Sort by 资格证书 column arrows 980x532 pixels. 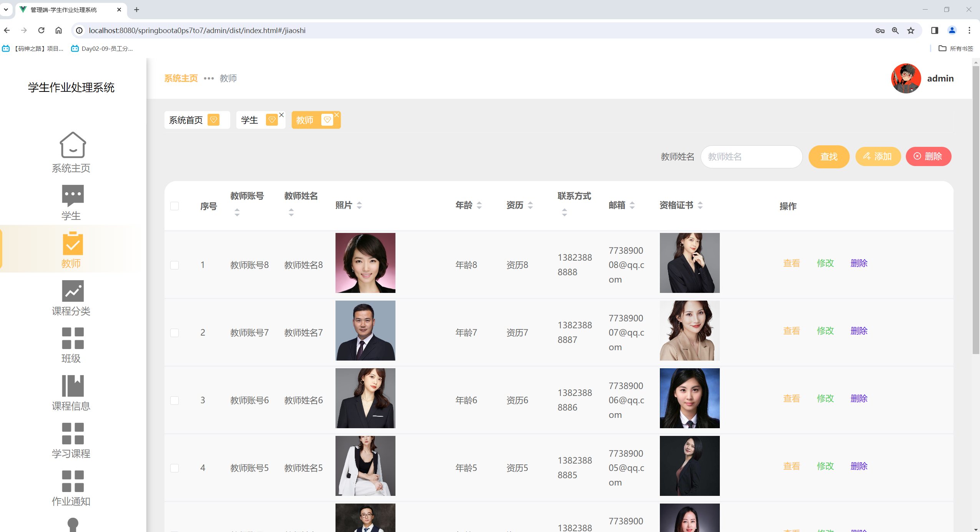click(x=700, y=205)
